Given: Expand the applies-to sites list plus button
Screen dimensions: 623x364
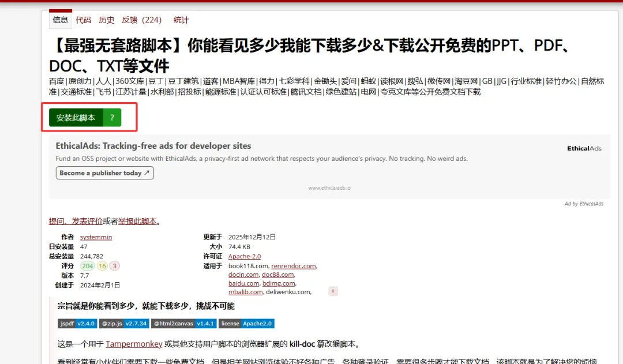Looking at the screenshot, I should tap(333, 291).
